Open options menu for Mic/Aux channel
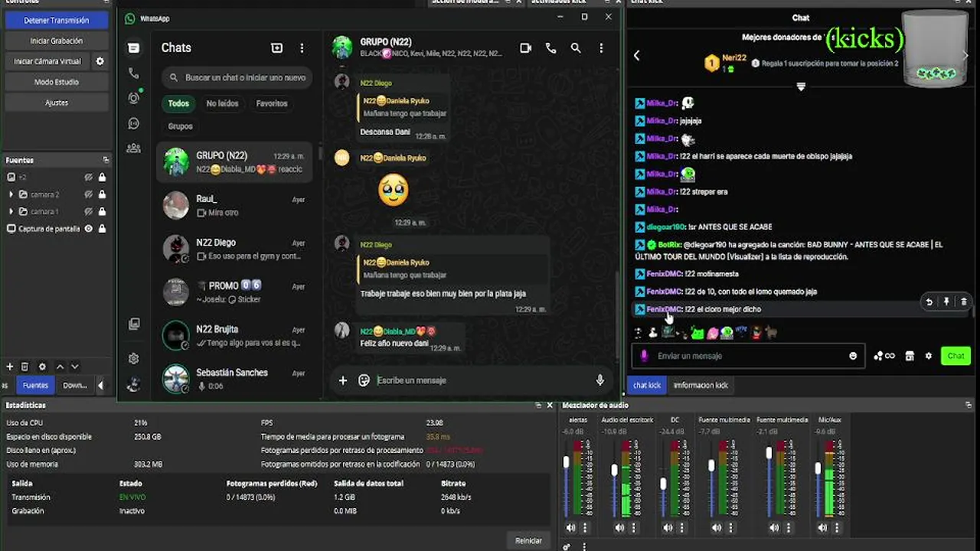 point(837,527)
